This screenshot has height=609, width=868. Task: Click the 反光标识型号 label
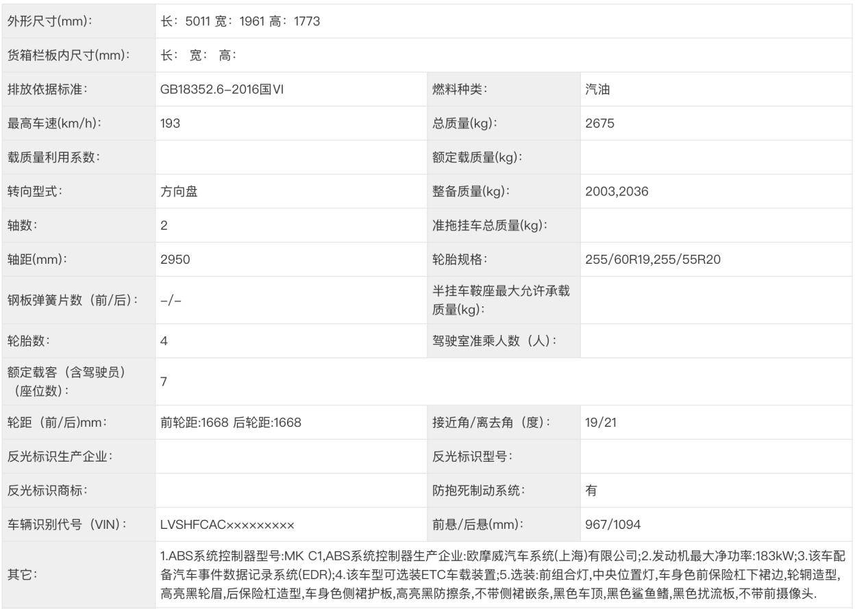(x=472, y=456)
